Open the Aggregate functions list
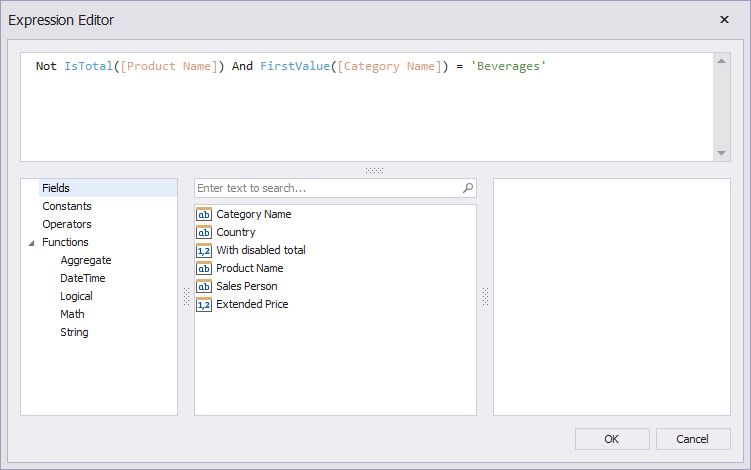This screenshot has height=470, width=751. (86, 260)
